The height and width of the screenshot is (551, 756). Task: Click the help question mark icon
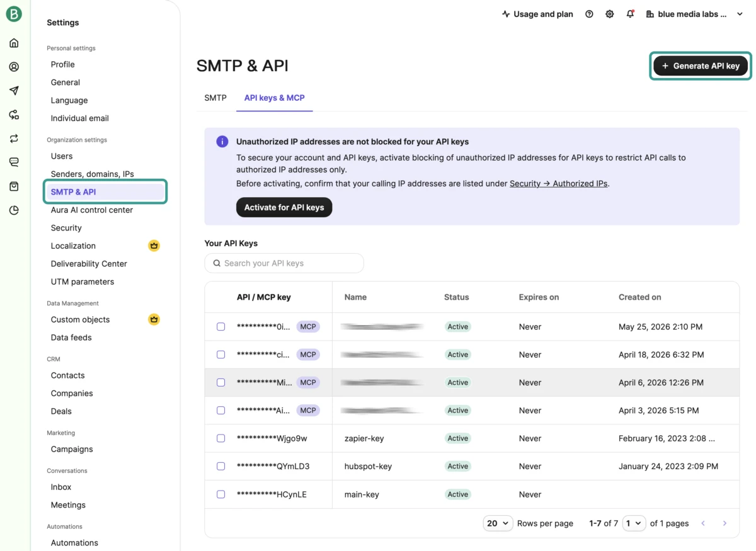589,14
